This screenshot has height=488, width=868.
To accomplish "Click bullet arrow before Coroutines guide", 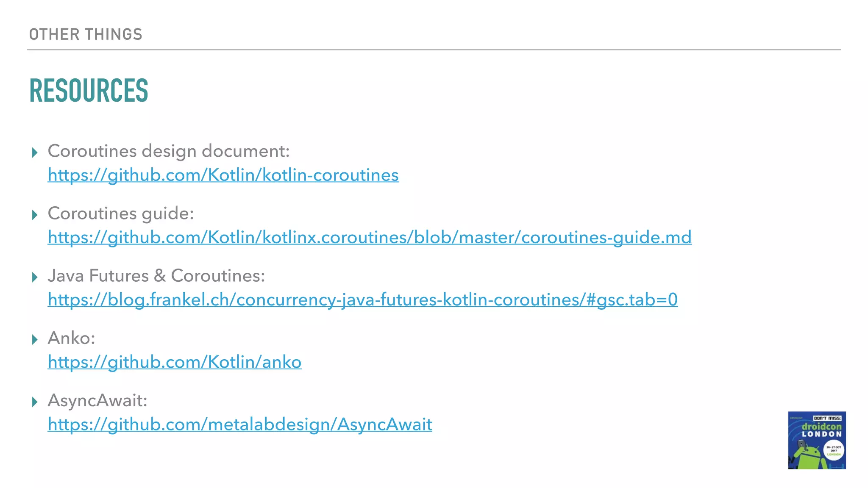I will [x=35, y=215].
